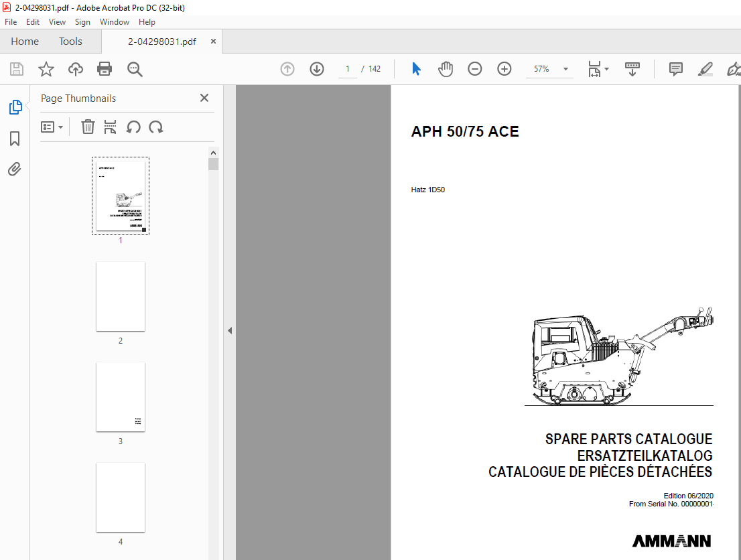Image resolution: width=741 pixels, height=560 pixels.
Task: Collapse navigation pane with side arrow
Action: pyautogui.click(x=230, y=330)
